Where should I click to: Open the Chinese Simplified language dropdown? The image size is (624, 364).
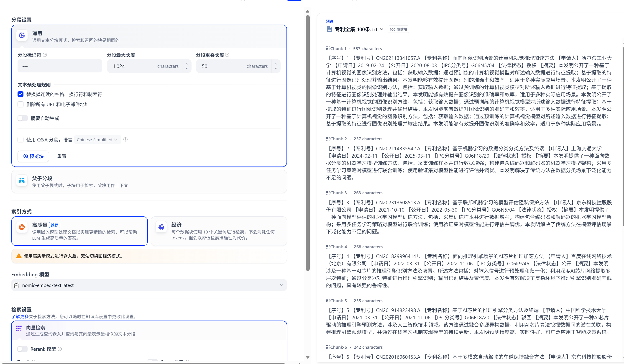(x=97, y=140)
